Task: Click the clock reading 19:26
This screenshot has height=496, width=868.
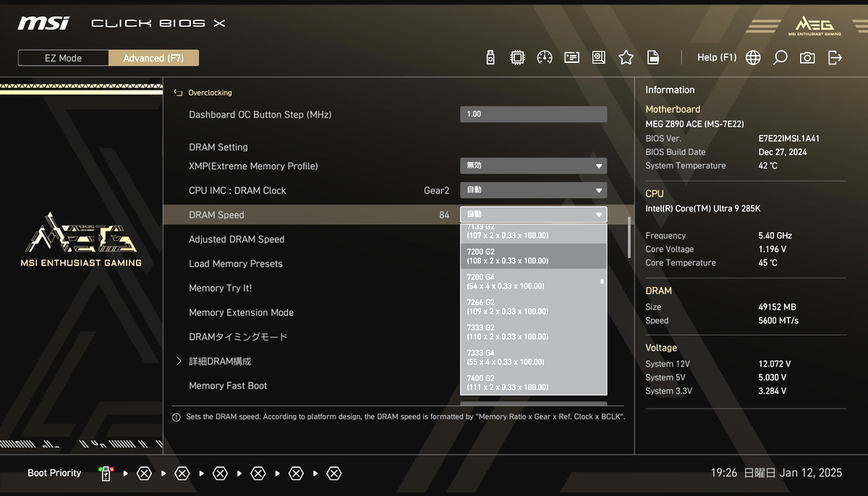Action: pyautogui.click(x=724, y=474)
